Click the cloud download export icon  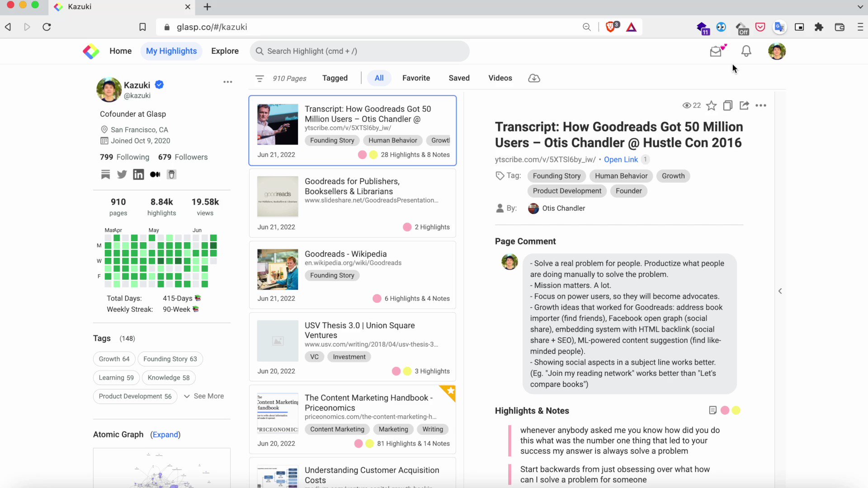[534, 78]
